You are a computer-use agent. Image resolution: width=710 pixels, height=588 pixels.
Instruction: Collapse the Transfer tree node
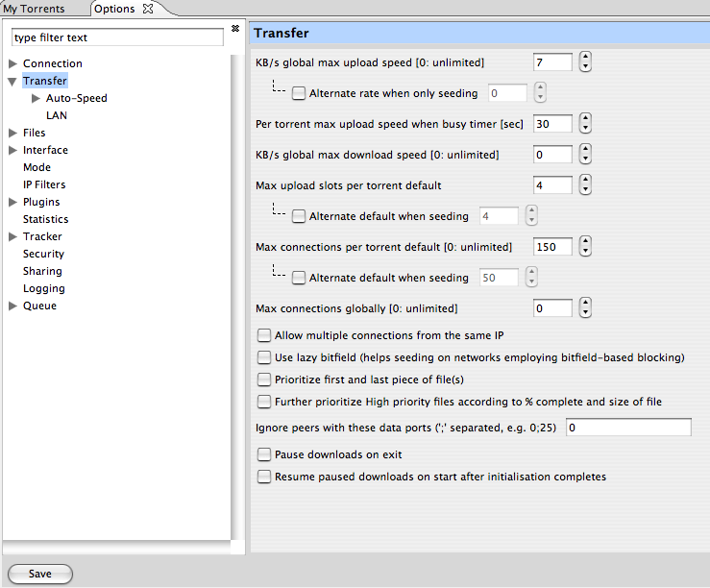click(x=12, y=82)
